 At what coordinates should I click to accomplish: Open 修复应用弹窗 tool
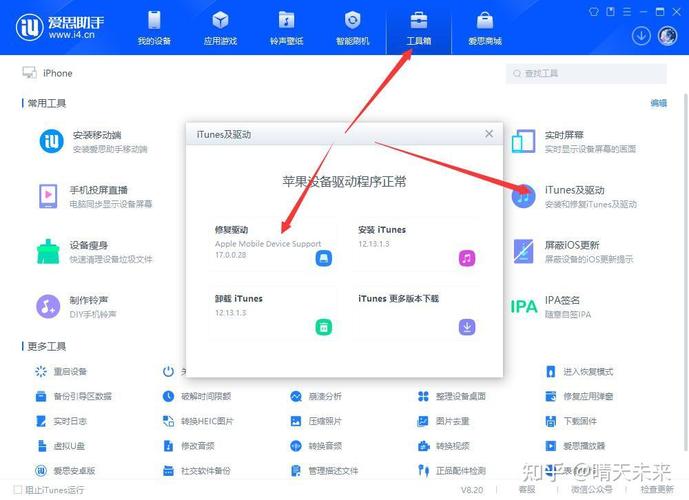(x=579, y=396)
